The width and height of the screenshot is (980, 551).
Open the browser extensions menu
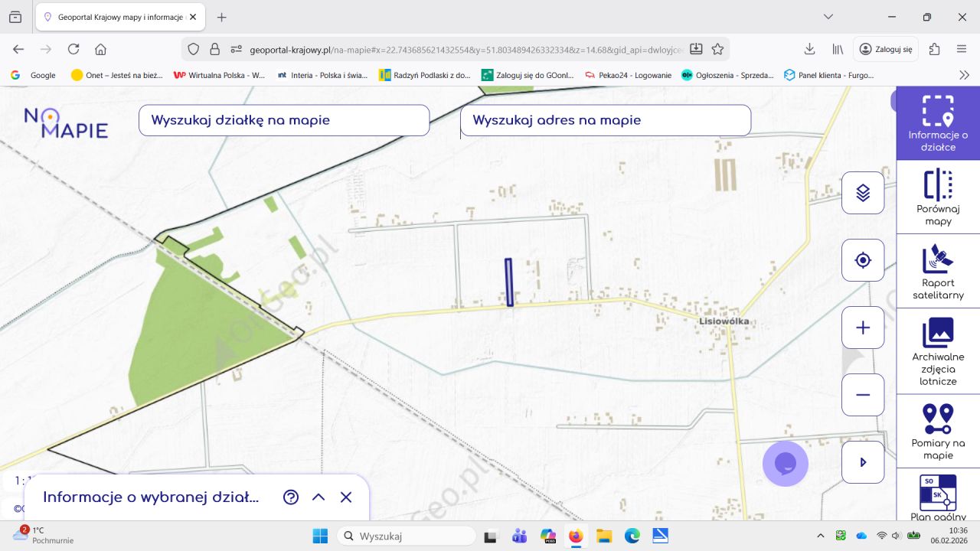pos(934,49)
